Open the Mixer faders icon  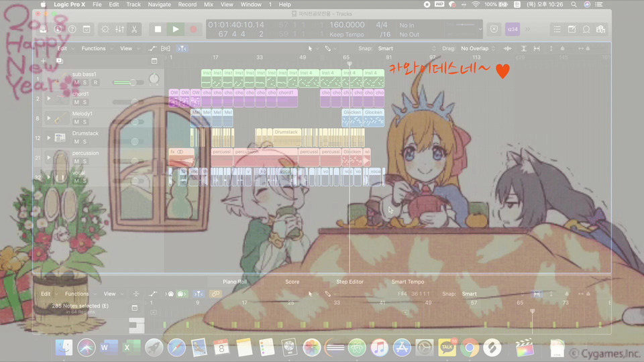(119, 29)
